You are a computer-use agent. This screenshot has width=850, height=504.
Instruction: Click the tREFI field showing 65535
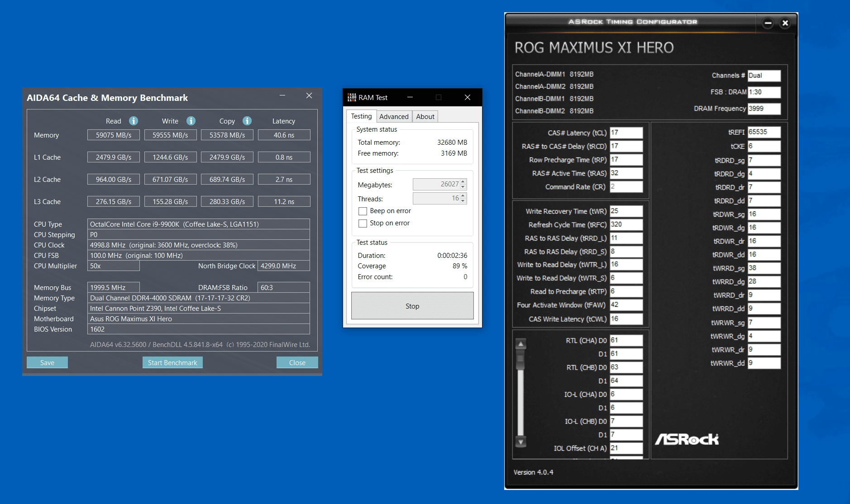pos(764,132)
